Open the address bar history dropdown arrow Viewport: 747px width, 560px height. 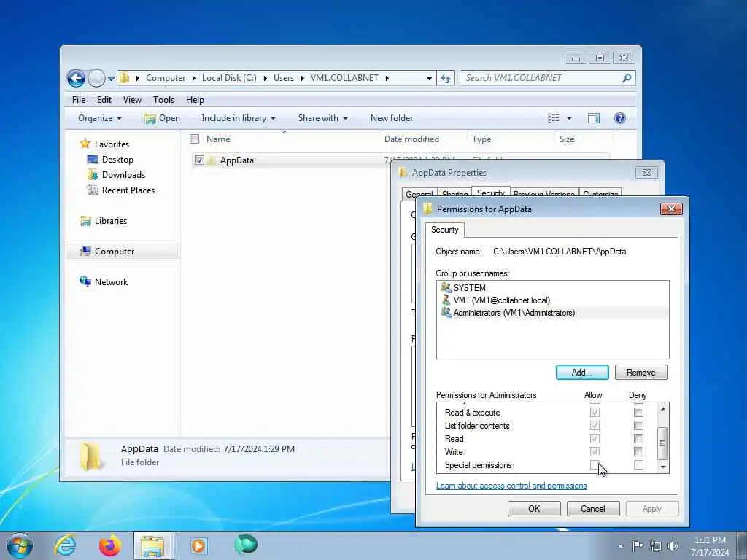429,79
